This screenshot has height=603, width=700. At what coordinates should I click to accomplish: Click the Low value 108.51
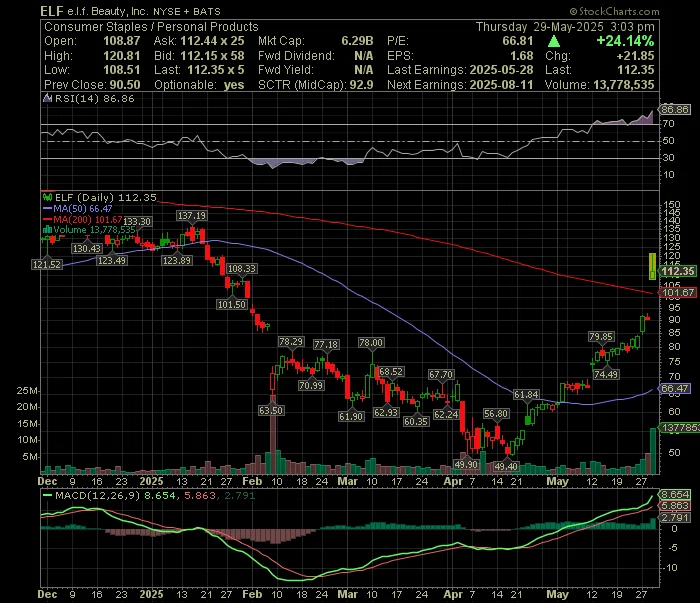coord(122,70)
